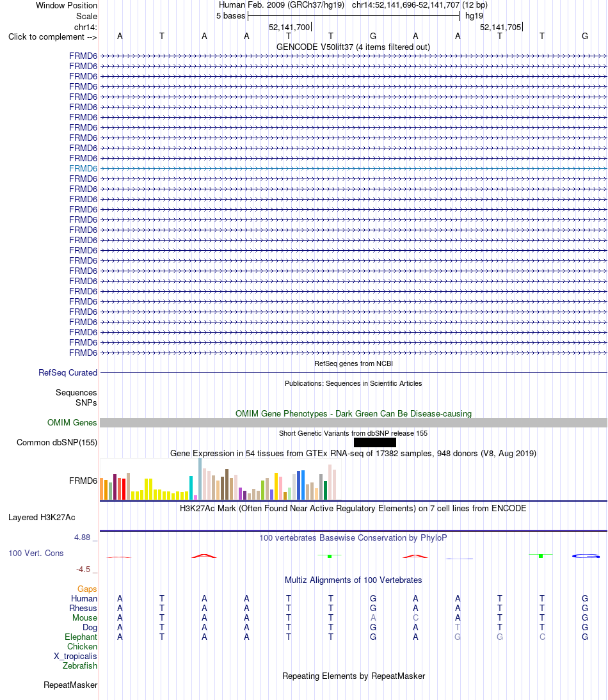Open 'Publications: Sequences in Scientific Articles' title

(x=353, y=383)
